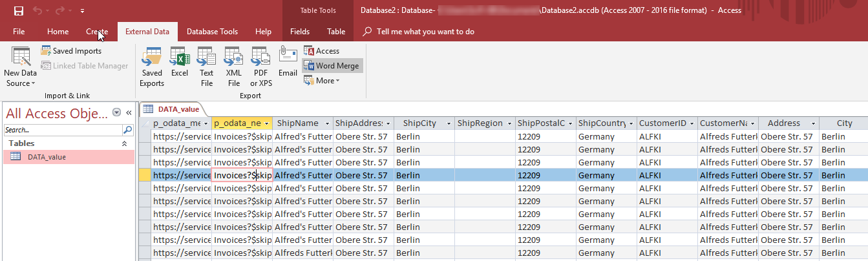Open ShipName column filter dropdown
This screenshot has width=868, height=261.
coord(328,123)
